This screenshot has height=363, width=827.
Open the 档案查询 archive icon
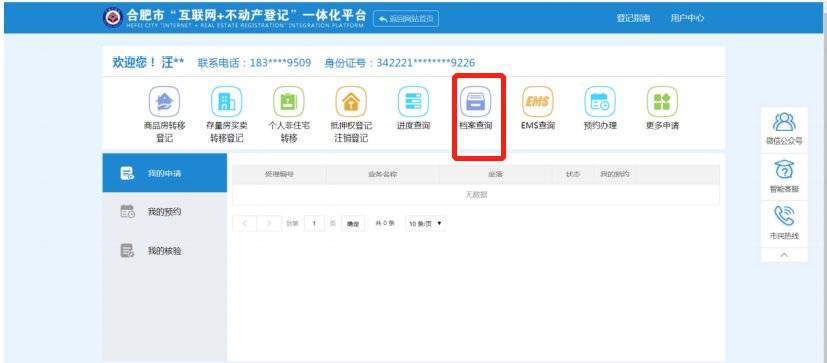[x=475, y=101]
